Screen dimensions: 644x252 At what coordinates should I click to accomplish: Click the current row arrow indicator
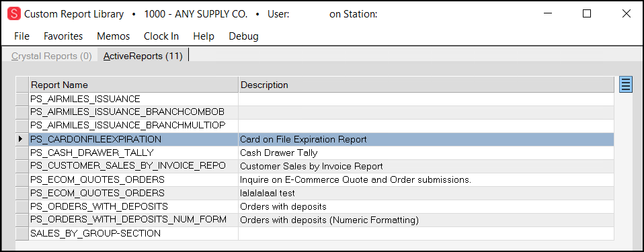22,139
